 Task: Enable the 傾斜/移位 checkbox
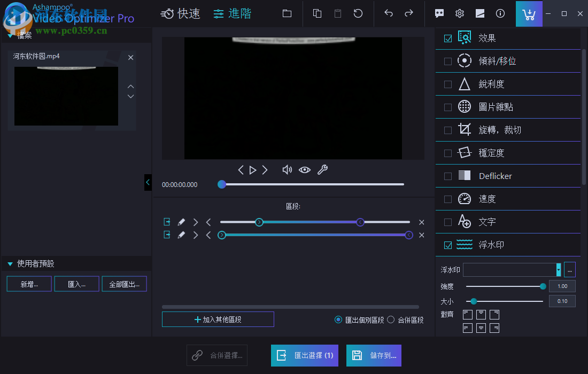pyautogui.click(x=447, y=61)
